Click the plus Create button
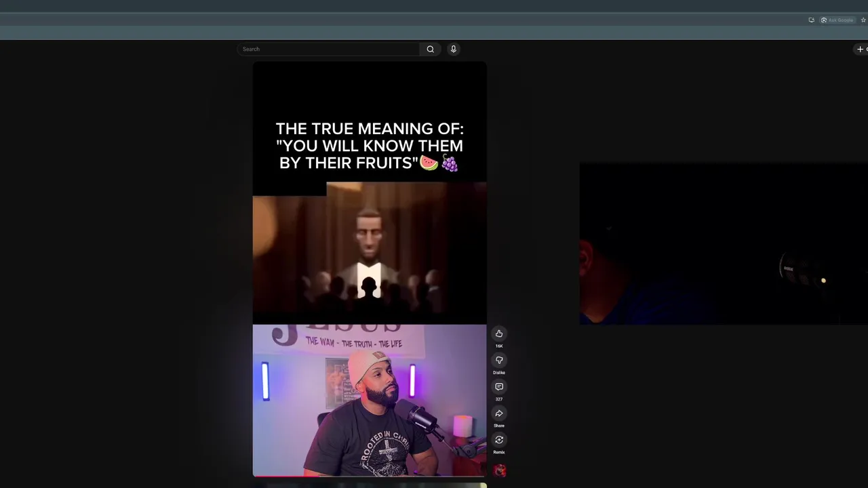Viewport: 868px width, 488px height. (861, 49)
